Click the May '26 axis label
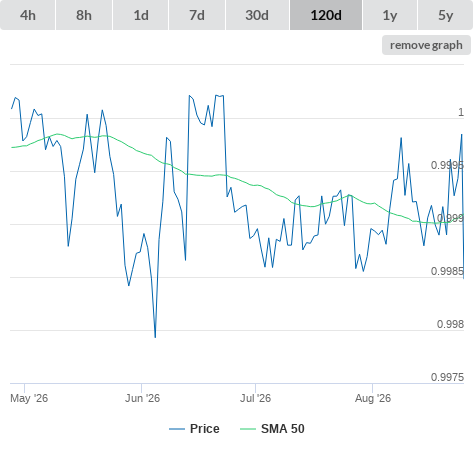 click(x=29, y=398)
